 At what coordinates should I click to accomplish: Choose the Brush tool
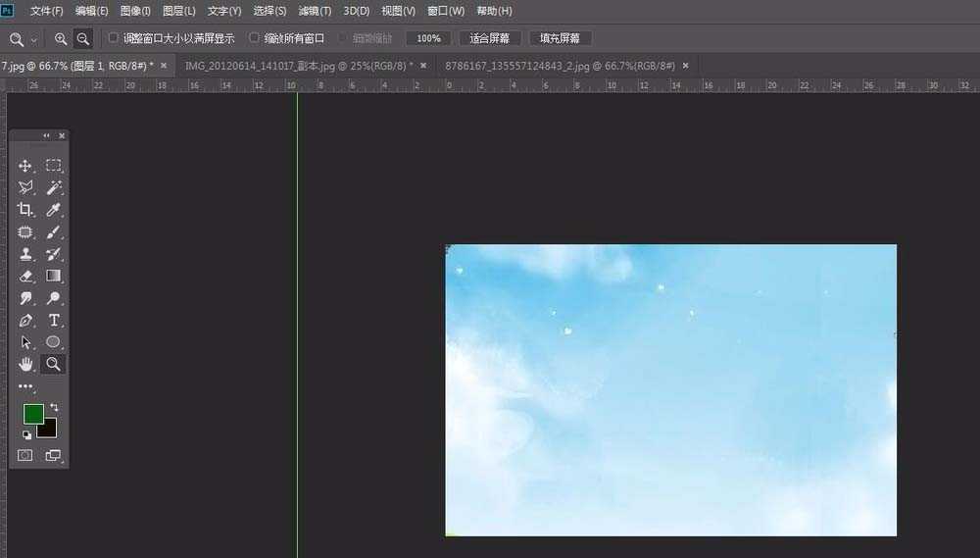click(54, 232)
